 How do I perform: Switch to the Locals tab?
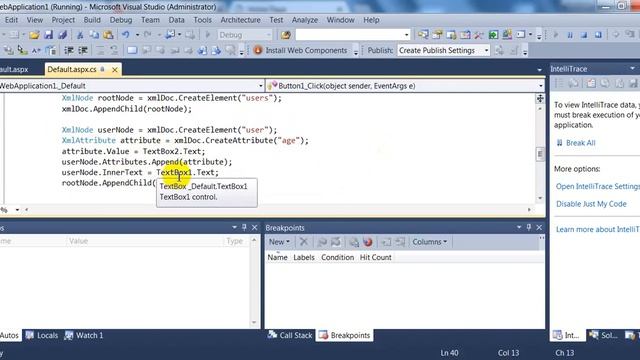click(x=42, y=335)
